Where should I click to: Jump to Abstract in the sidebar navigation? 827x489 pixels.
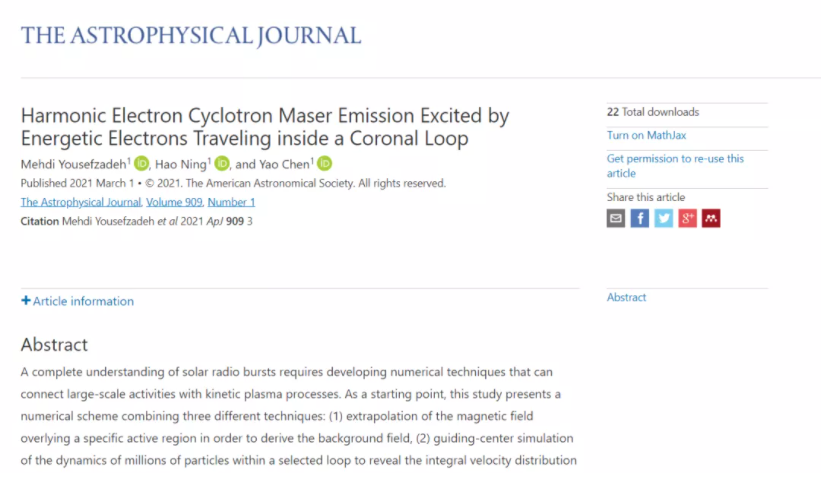click(627, 297)
